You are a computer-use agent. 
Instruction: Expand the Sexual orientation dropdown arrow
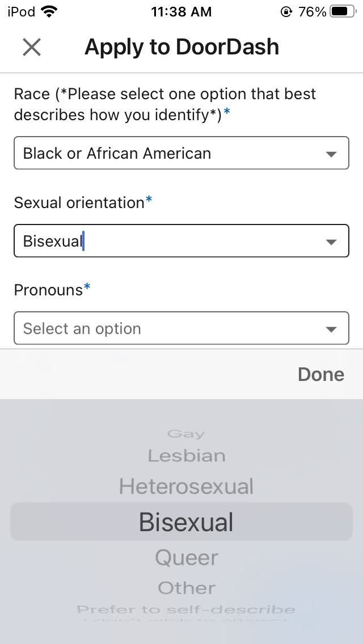[331, 242]
